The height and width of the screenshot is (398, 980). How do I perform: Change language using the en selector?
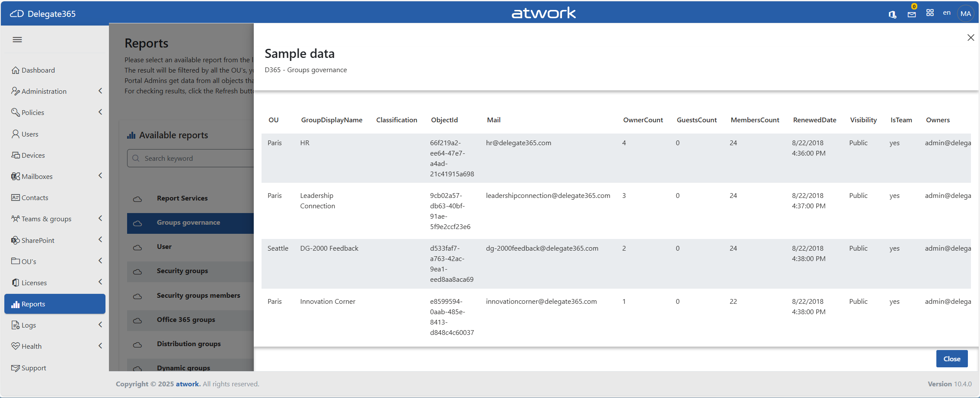947,13
